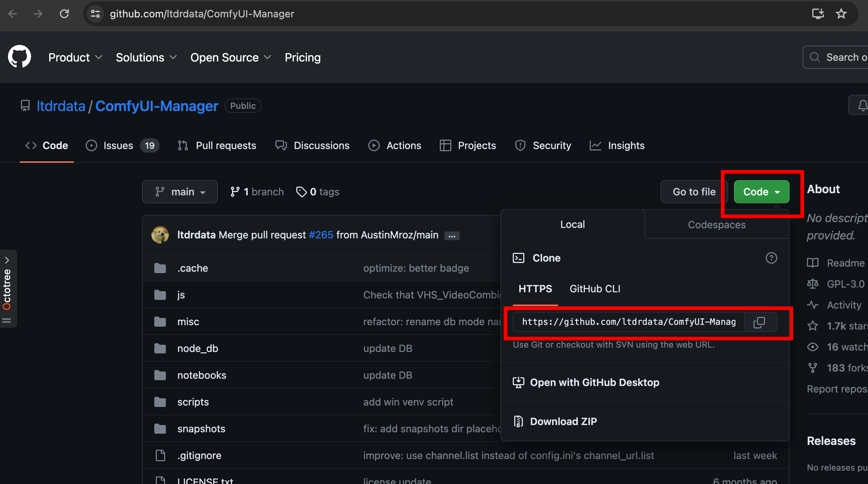
Task: Click the GitHub Octocat home logo
Action: 20,57
